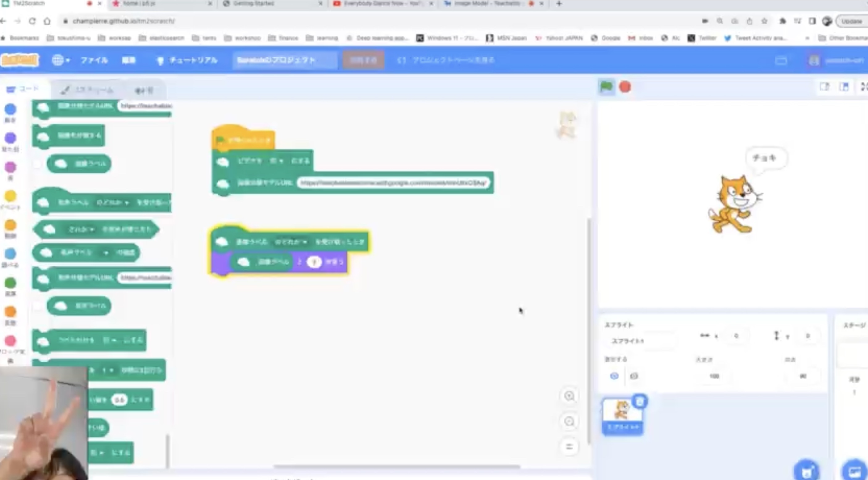Screen dimensions: 868x480
Task: Click model URL field in script block
Action: (x=394, y=183)
